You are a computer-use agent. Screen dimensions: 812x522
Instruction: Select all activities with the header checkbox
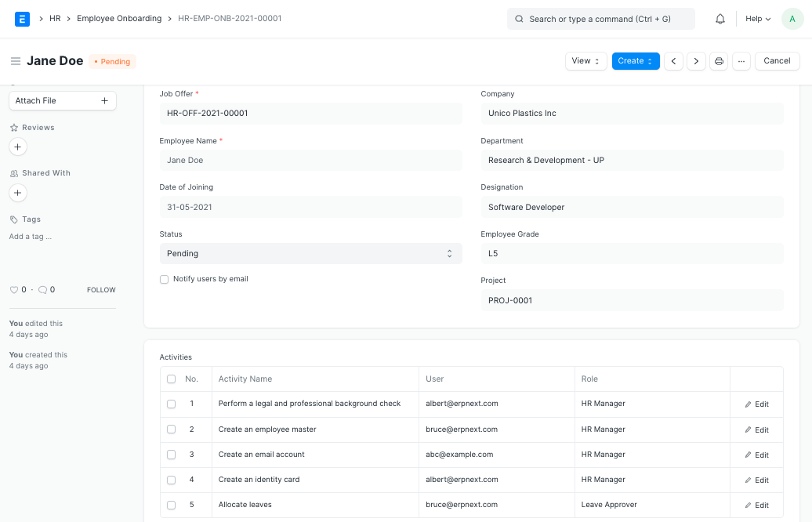[171, 379]
